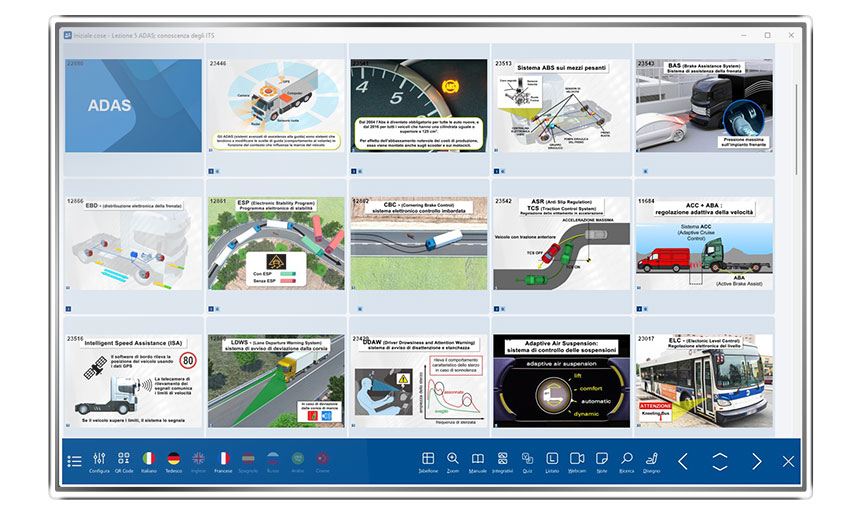Screen dimensions: 850x513
Task: Open the Note tool
Action: tap(602, 460)
